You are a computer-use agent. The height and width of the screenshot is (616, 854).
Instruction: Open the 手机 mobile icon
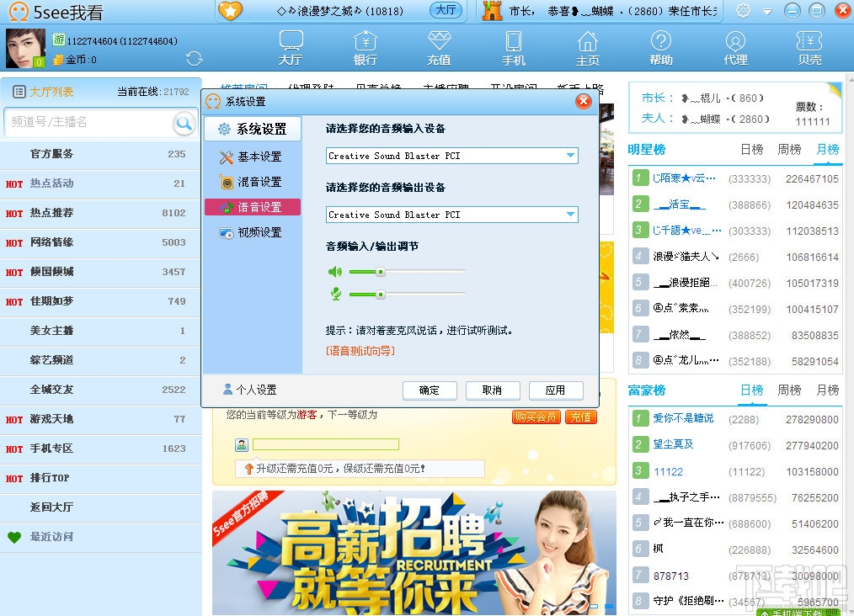click(513, 48)
